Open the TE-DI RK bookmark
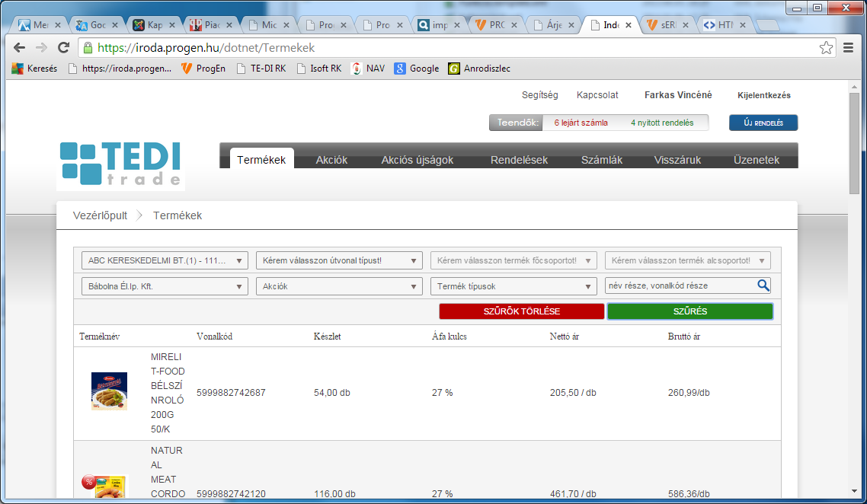Viewport: 867px width, 504px height. click(x=261, y=69)
